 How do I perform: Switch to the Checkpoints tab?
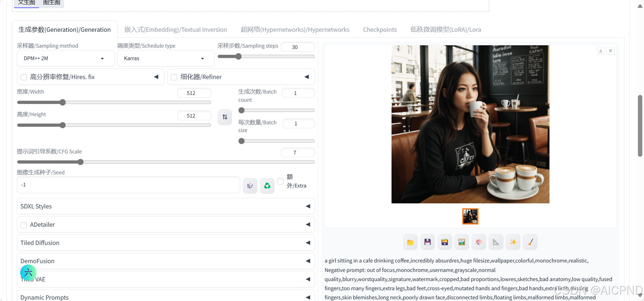coord(380,29)
